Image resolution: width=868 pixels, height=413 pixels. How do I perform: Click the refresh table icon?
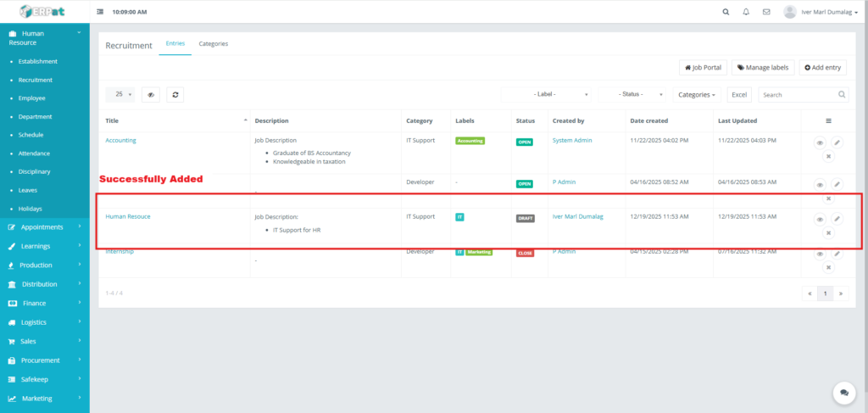pos(175,95)
